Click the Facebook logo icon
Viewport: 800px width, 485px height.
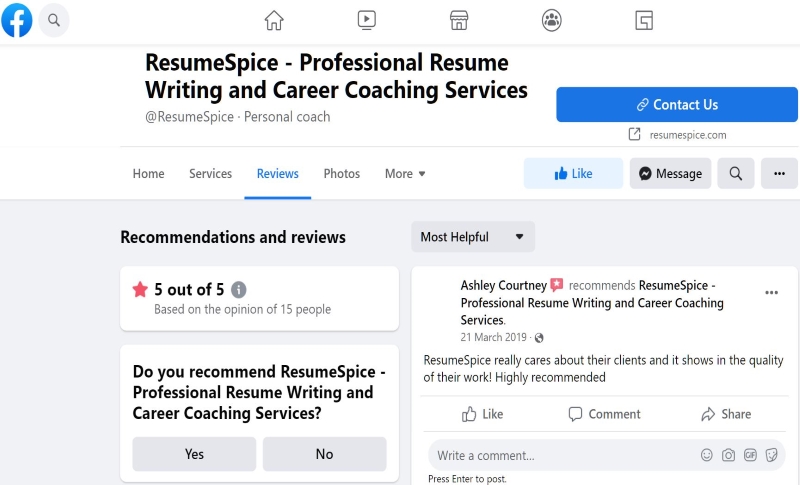click(x=17, y=20)
